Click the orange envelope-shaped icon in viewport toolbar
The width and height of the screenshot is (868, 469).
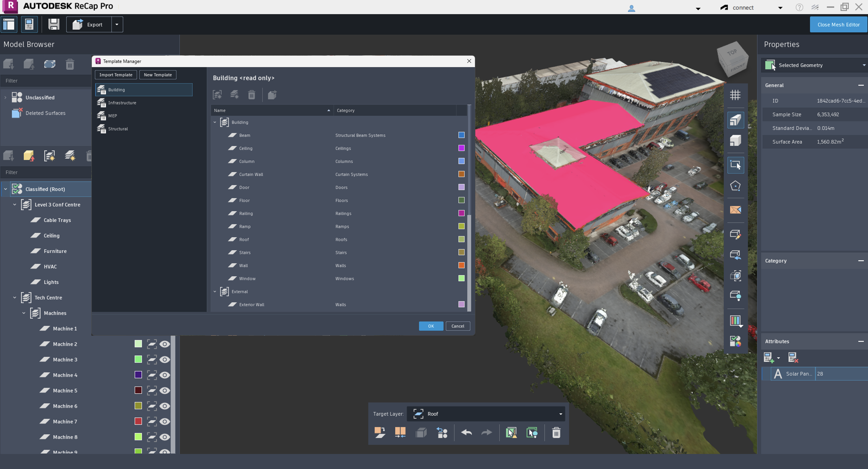735,210
